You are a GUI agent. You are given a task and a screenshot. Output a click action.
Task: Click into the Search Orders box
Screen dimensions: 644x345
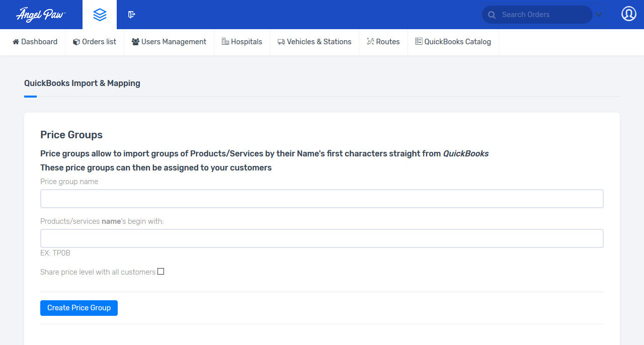[x=543, y=15]
